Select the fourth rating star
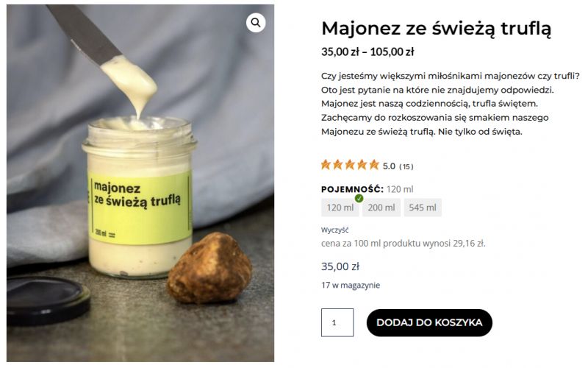The width and height of the screenshot is (588, 368). coord(362,165)
